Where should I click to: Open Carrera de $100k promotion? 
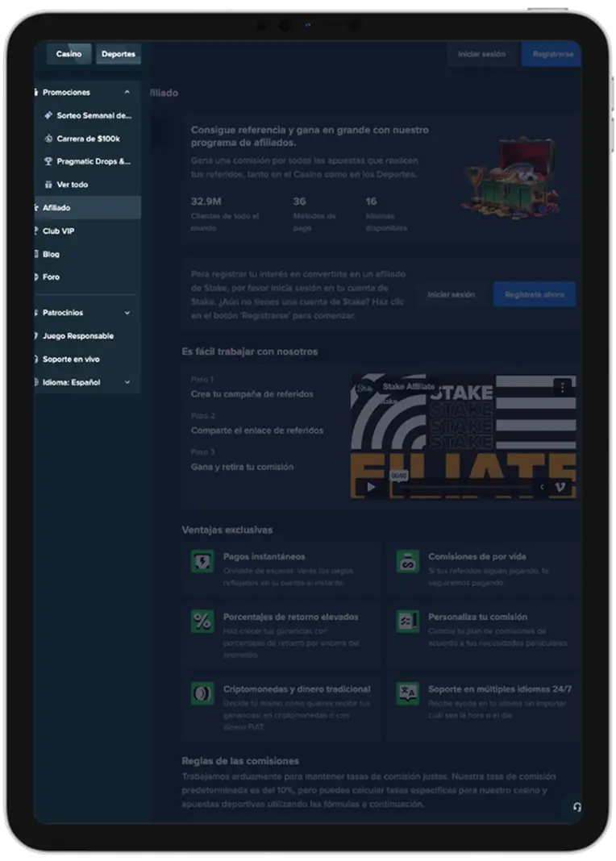[88, 139]
